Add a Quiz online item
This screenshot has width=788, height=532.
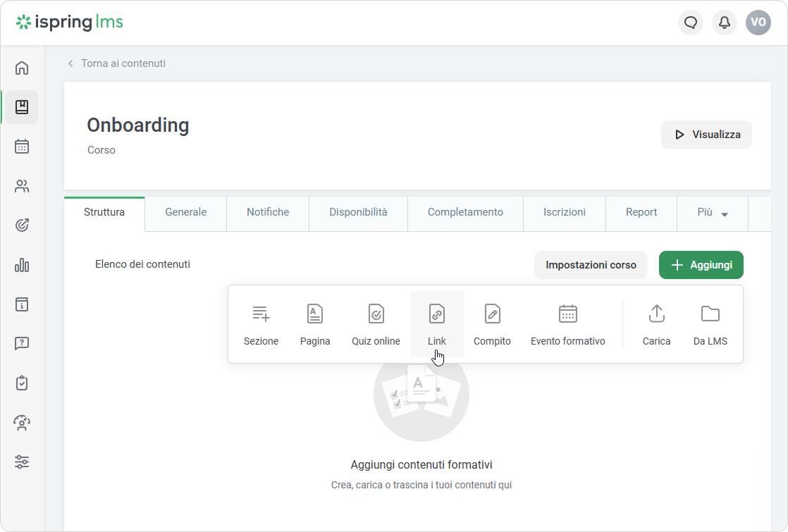tap(376, 324)
